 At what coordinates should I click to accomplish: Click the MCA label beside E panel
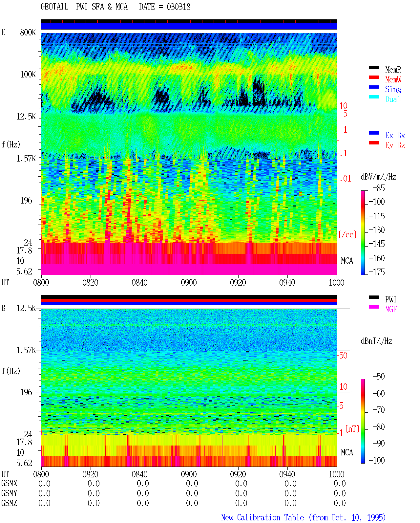pyautogui.click(x=347, y=261)
